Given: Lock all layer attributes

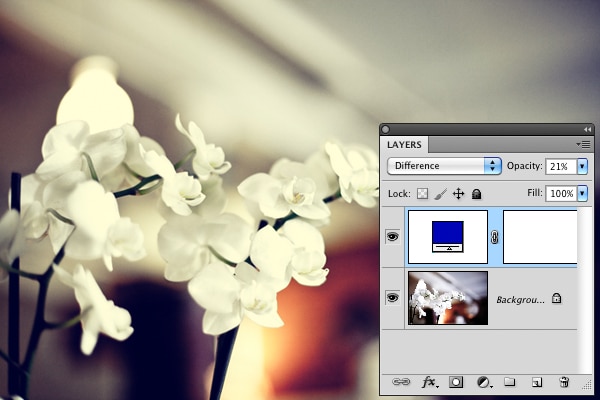Looking at the screenshot, I should pos(476,194).
